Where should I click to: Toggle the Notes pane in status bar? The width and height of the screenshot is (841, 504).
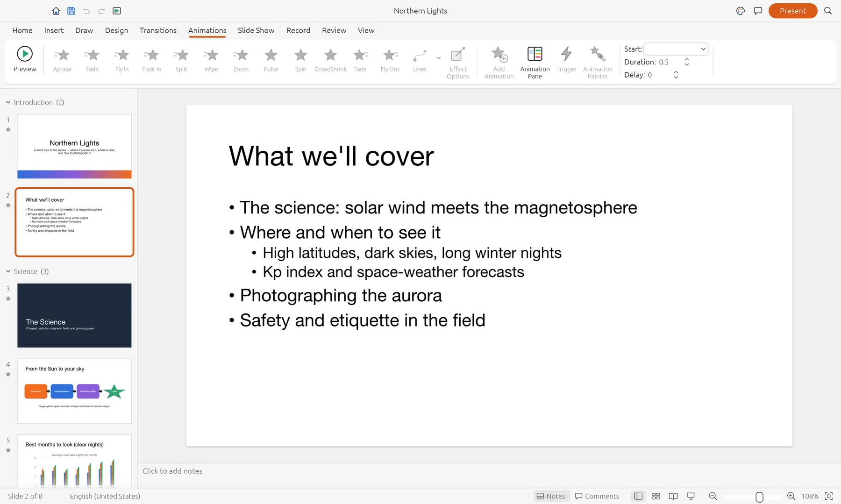pyautogui.click(x=551, y=496)
